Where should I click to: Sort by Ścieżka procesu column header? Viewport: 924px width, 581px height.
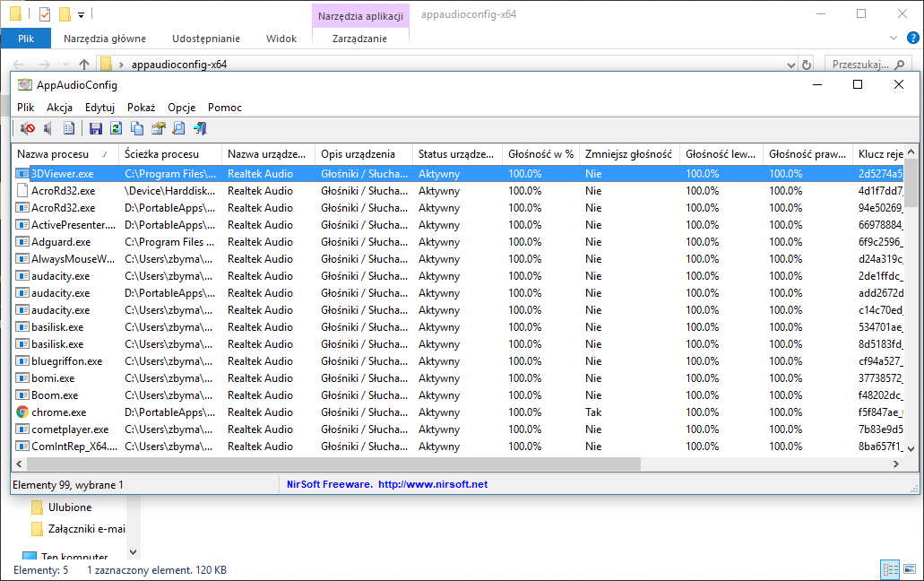tap(170, 154)
